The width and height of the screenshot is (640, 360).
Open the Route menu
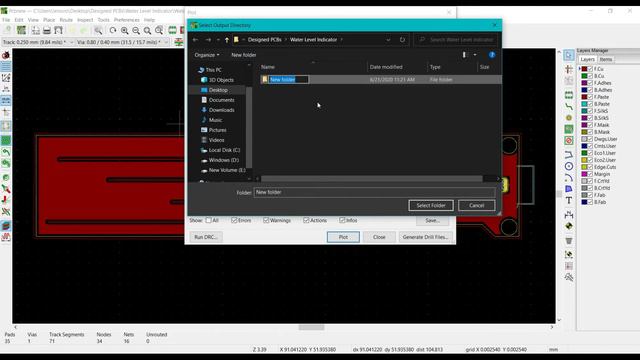click(x=66, y=20)
